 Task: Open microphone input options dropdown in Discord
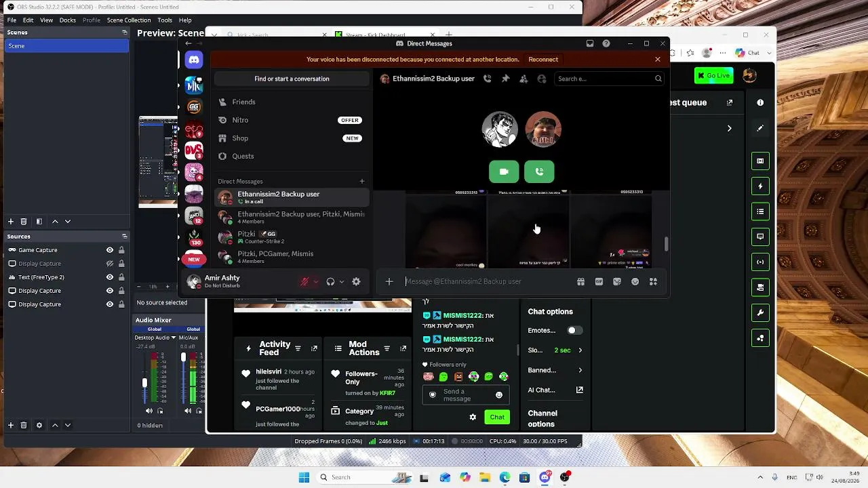point(316,282)
